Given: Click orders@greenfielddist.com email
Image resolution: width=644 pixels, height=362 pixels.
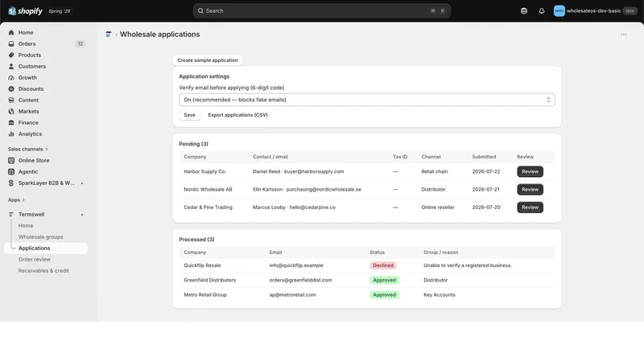Looking at the screenshot, I should coord(300,280).
